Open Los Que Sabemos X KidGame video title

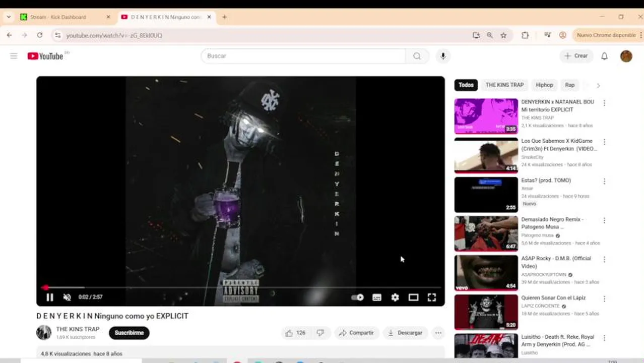pyautogui.click(x=559, y=145)
